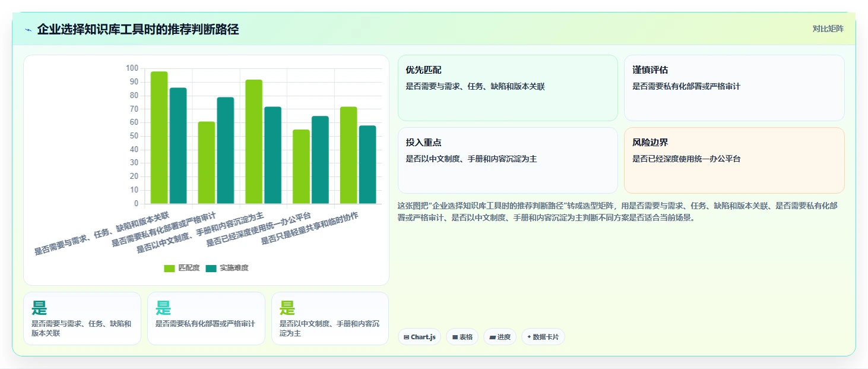Click the 对比矩阵 label in header

pyautogui.click(x=828, y=29)
